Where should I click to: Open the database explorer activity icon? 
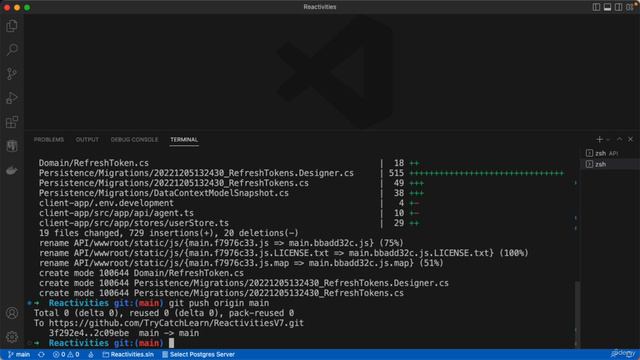point(12,146)
